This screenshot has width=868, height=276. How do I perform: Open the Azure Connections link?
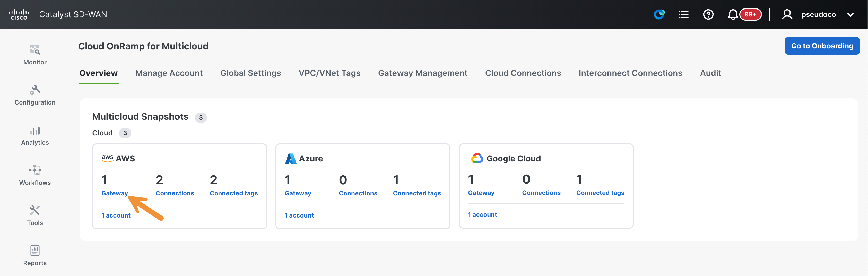(358, 193)
